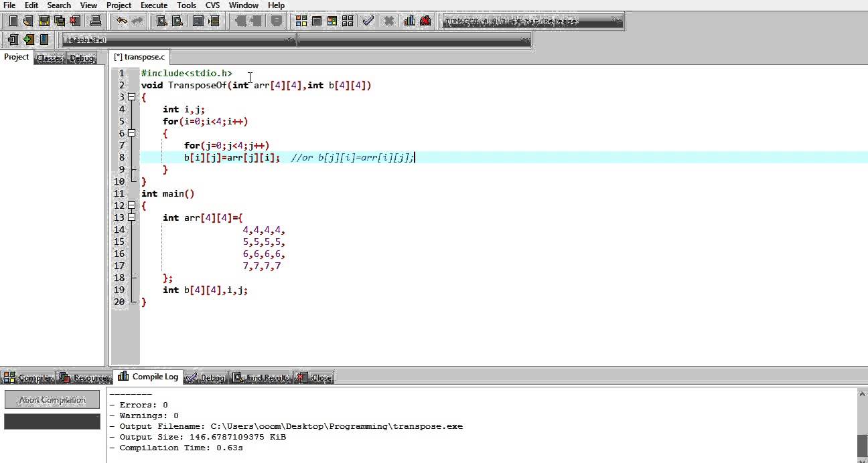Click the Goto Line toolbar icon

click(x=214, y=21)
